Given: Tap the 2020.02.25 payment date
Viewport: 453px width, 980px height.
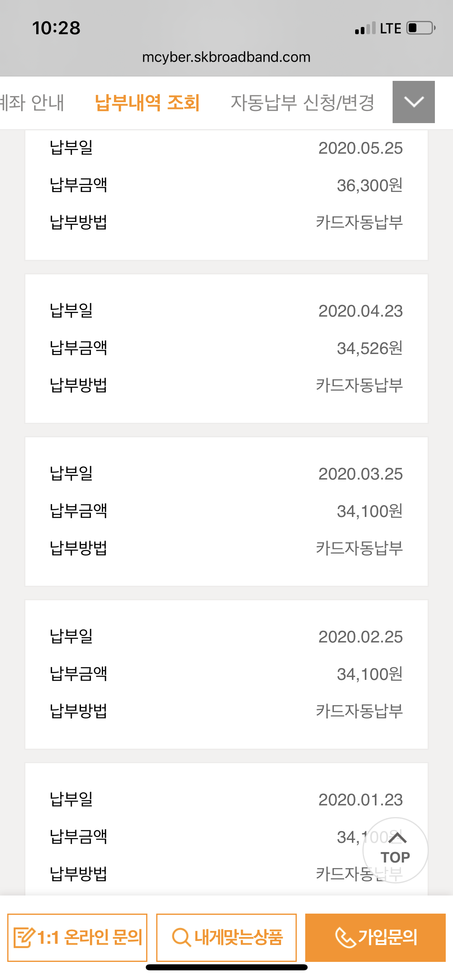Looking at the screenshot, I should [360, 637].
